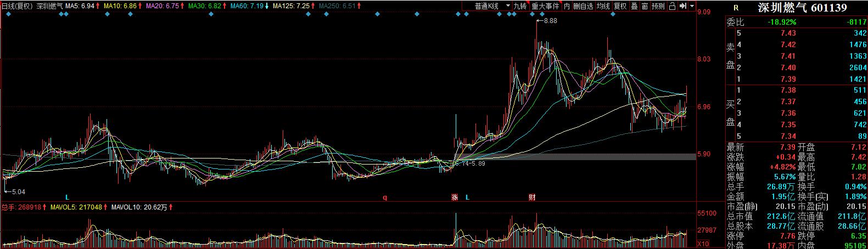Viewport: 868px width, 249px height.
Task: Click the 金额 1.95亿 value
Action: pos(784,197)
